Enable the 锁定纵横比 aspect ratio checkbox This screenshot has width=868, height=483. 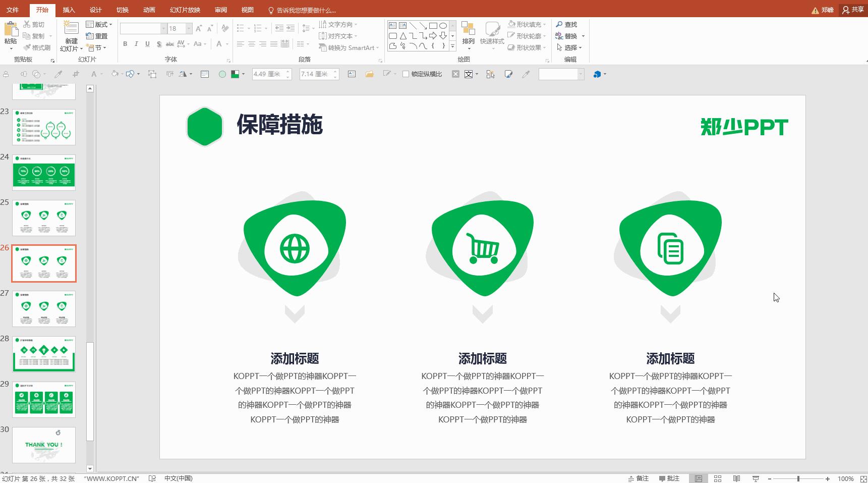[x=407, y=74]
